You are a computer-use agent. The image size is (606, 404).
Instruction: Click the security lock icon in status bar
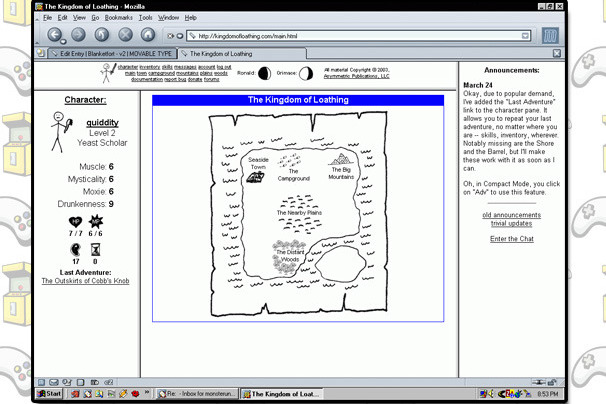pyautogui.click(x=552, y=382)
